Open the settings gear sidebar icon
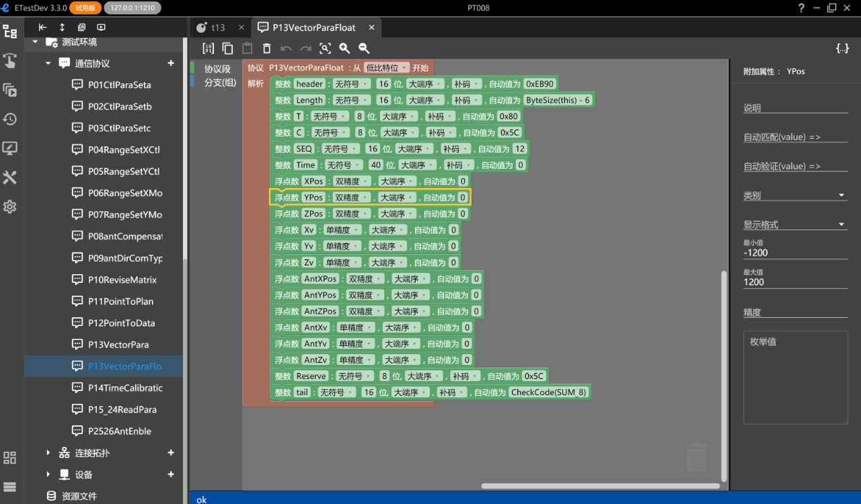The height and width of the screenshot is (504, 861). click(x=10, y=206)
